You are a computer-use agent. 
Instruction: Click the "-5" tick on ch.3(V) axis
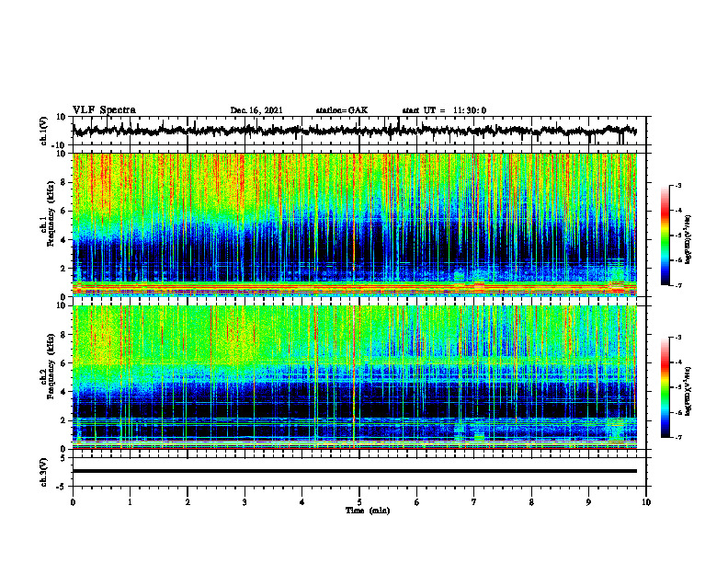tap(63, 486)
